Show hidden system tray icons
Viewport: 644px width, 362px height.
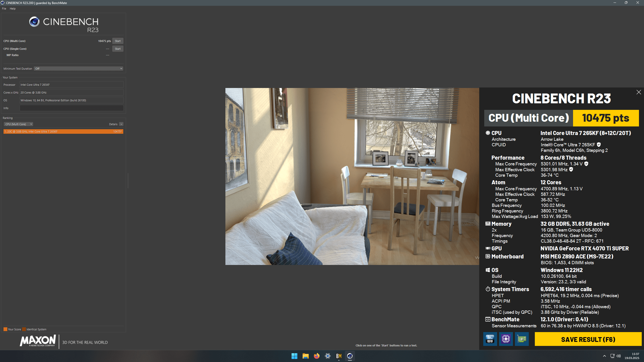[x=604, y=356]
